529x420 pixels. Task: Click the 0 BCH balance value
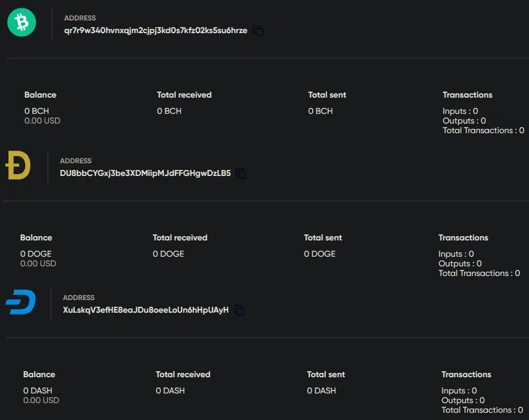(x=36, y=111)
